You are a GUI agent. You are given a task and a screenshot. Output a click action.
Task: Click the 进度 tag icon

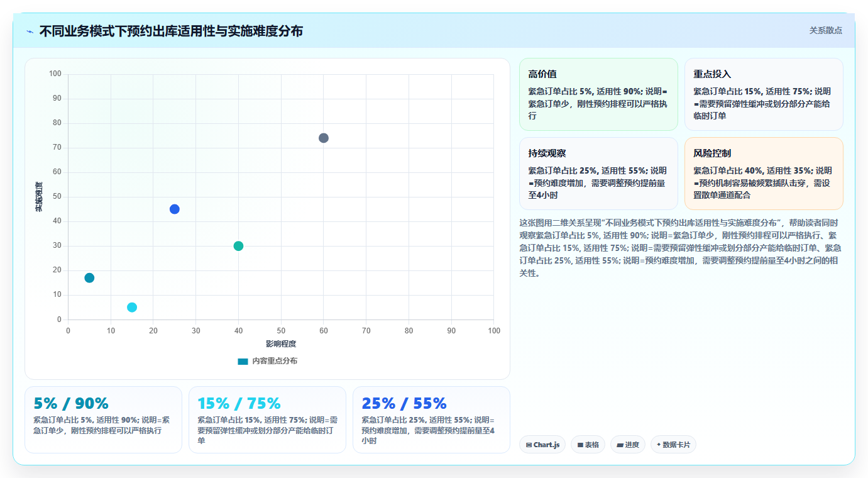(620, 445)
